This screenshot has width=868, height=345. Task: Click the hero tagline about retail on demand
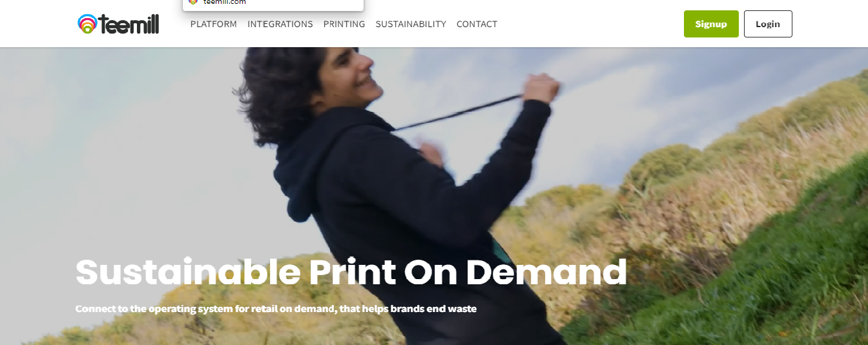pyautogui.click(x=276, y=309)
